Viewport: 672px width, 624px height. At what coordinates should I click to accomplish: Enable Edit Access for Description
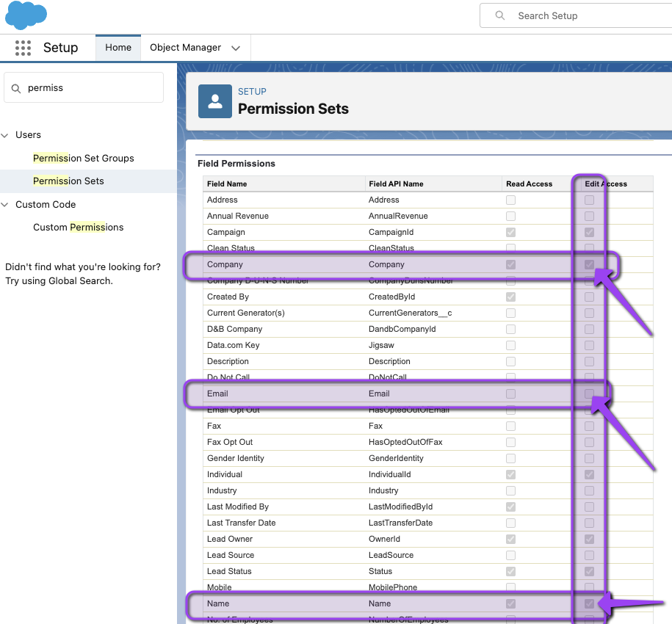589,361
